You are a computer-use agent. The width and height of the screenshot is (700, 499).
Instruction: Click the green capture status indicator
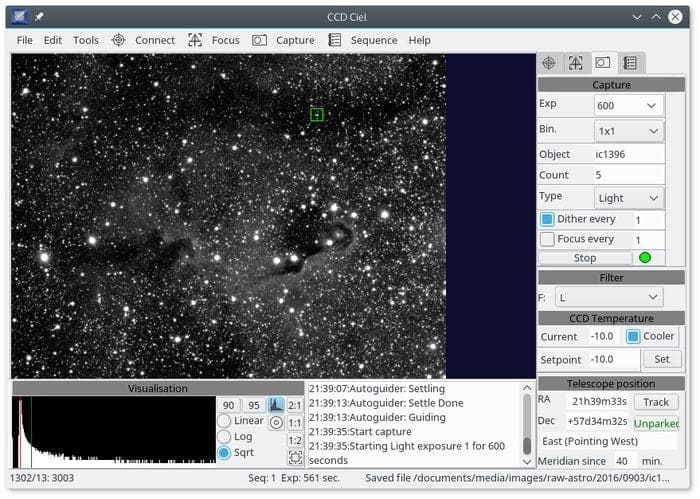pos(645,258)
